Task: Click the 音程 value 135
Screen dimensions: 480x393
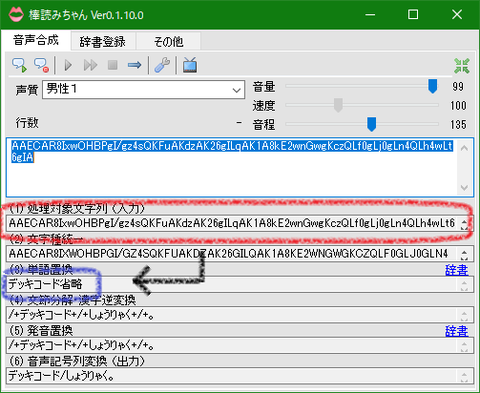Action: tap(458, 125)
